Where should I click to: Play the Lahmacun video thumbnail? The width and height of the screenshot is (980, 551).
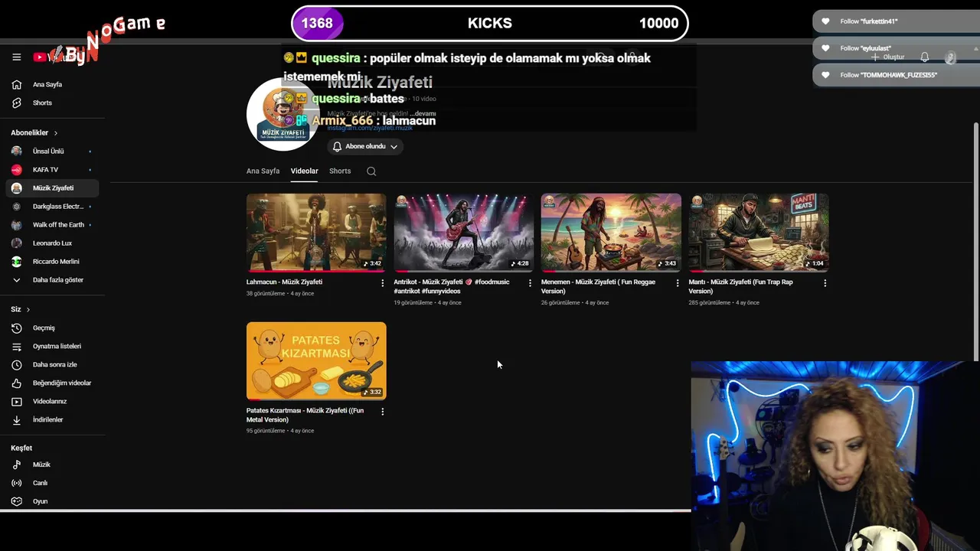(316, 233)
